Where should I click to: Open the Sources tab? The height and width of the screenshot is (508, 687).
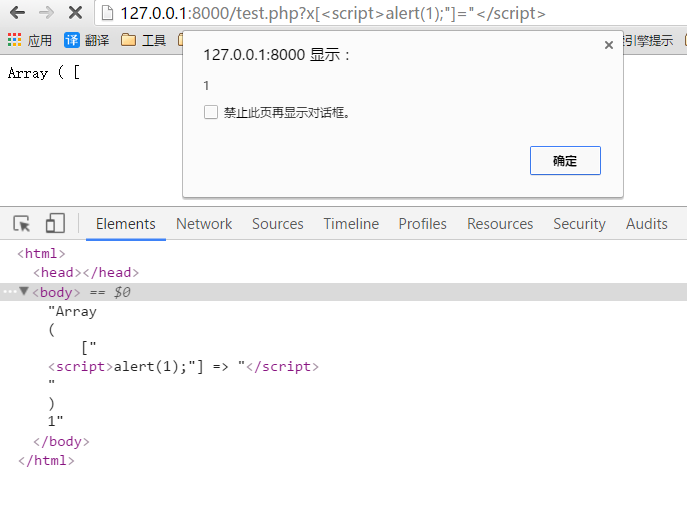(x=277, y=224)
